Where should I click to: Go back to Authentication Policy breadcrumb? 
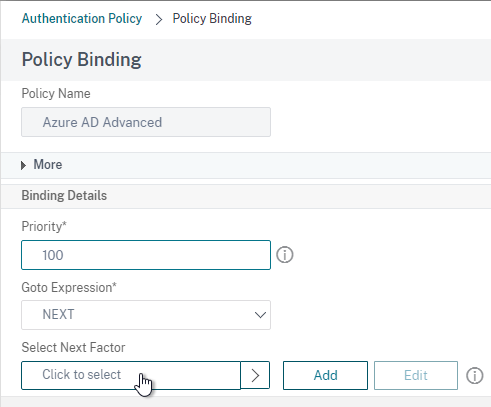point(82,18)
